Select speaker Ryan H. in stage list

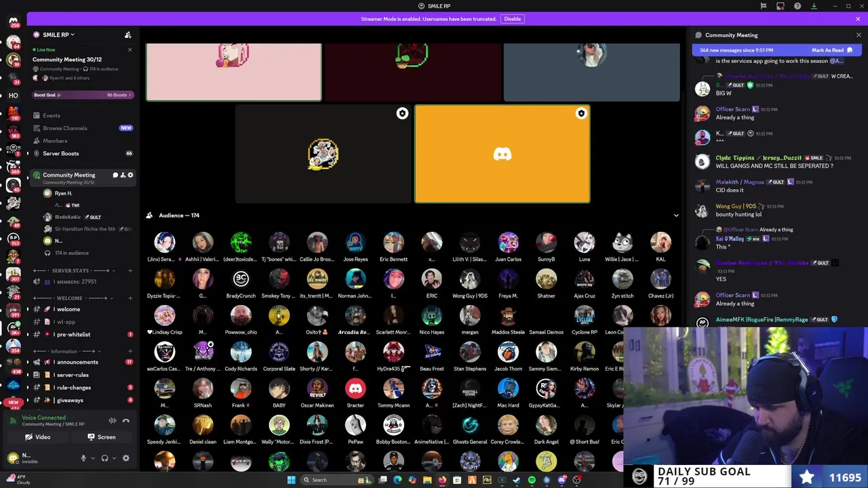tap(63, 193)
